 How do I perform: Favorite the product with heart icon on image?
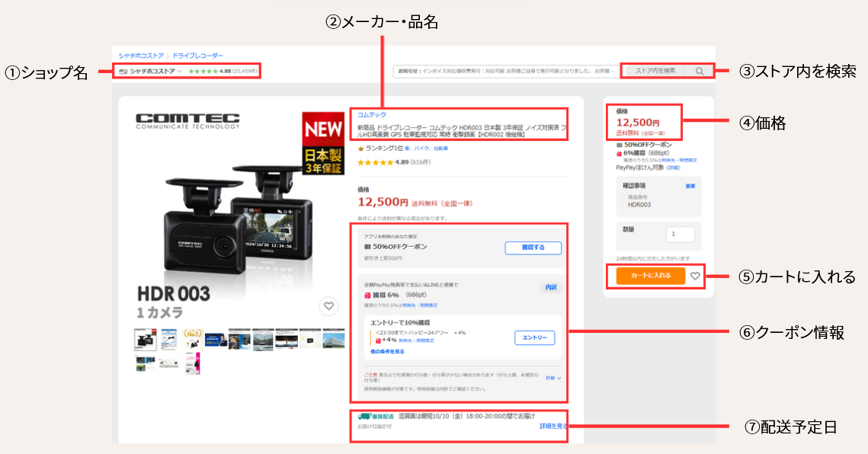tap(328, 306)
